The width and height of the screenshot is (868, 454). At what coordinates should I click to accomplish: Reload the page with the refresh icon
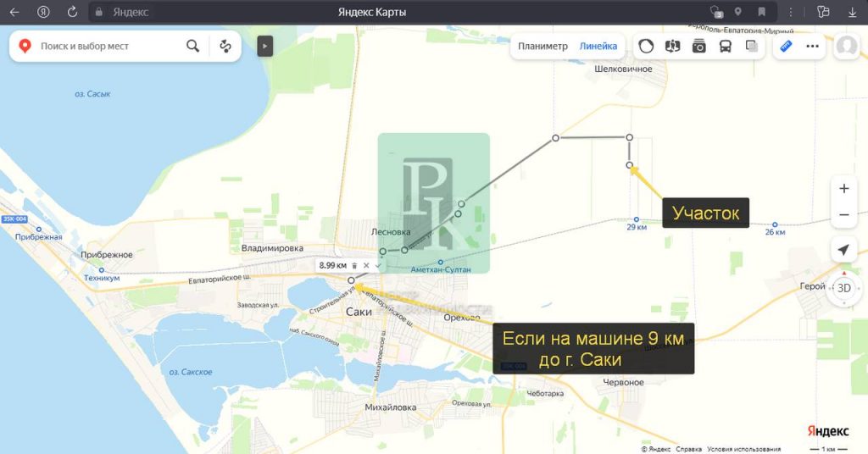pyautogui.click(x=72, y=12)
